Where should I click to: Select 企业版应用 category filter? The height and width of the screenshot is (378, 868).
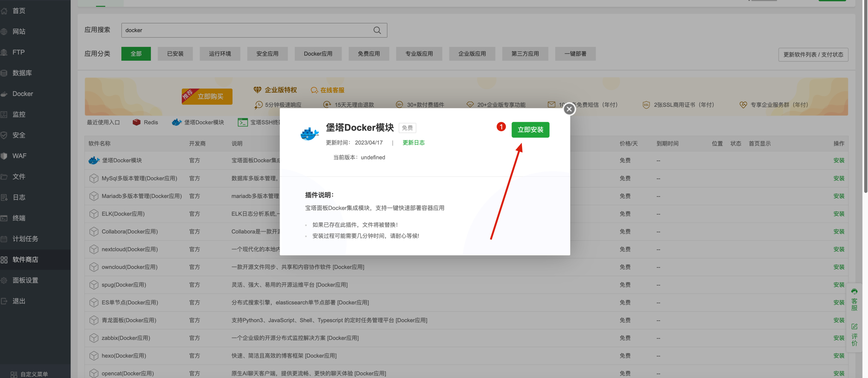[x=472, y=54]
